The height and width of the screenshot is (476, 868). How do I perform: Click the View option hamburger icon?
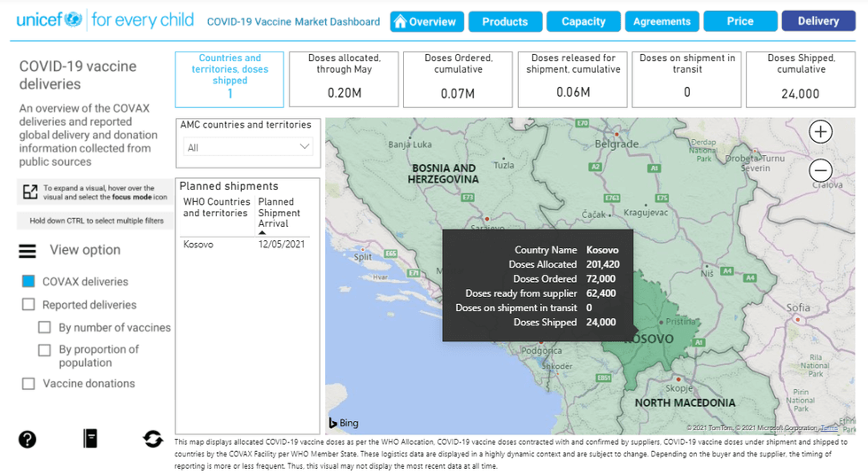click(28, 251)
